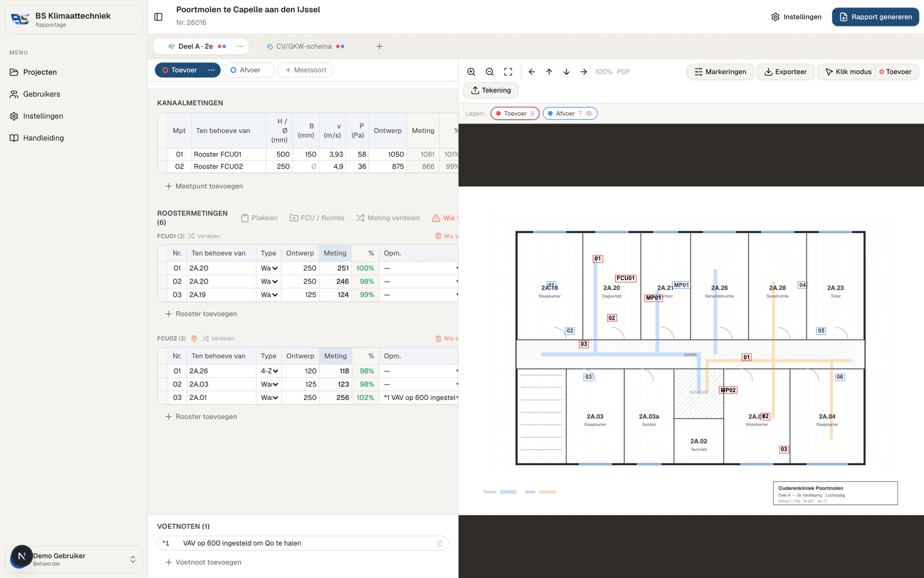Collapse the sidebar panel icon
The image size is (924, 578).
click(158, 17)
